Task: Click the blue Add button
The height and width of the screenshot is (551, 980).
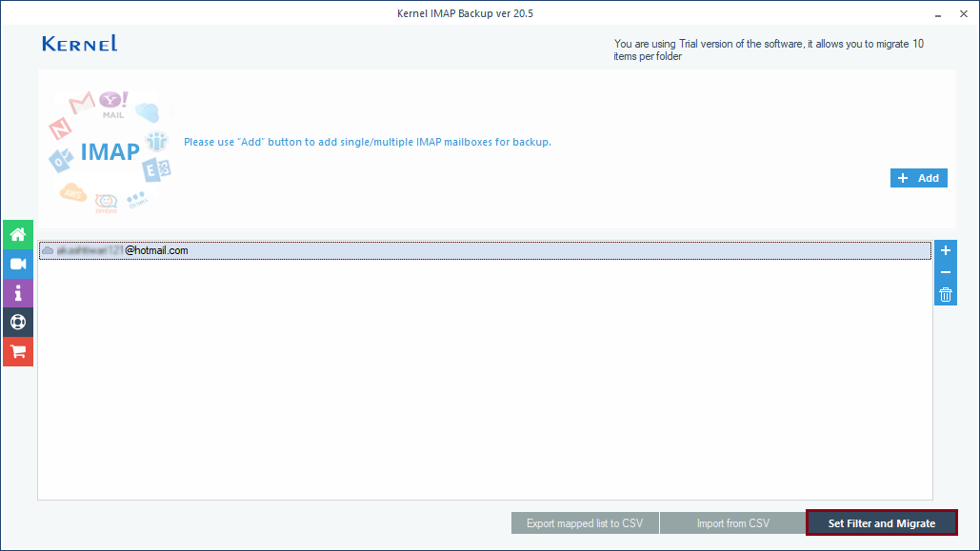Action: [x=919, y=178]
